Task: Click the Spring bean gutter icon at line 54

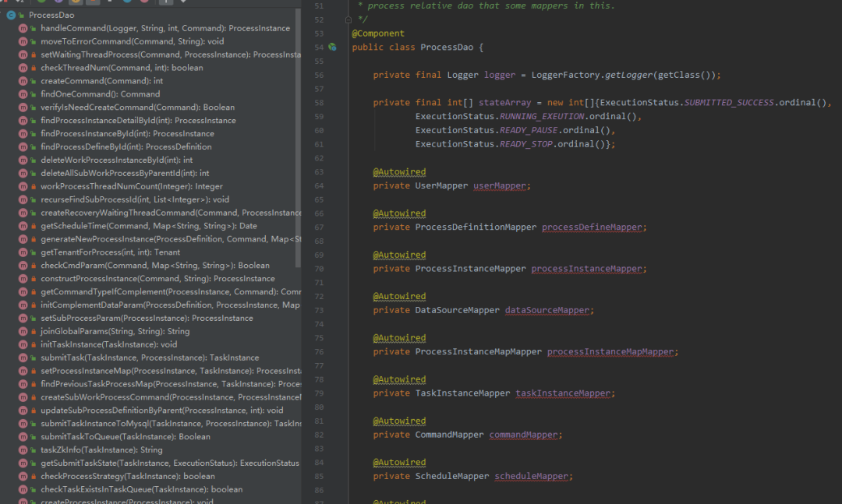Action: [x=332, y=48]
